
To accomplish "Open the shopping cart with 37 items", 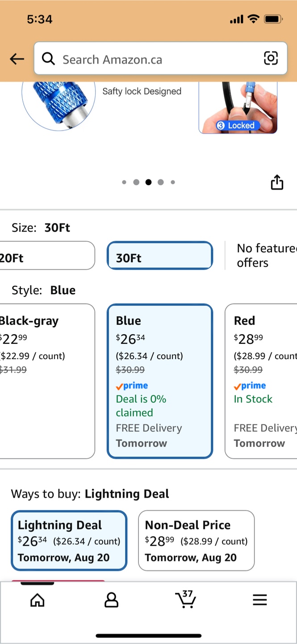I will 185,599.
